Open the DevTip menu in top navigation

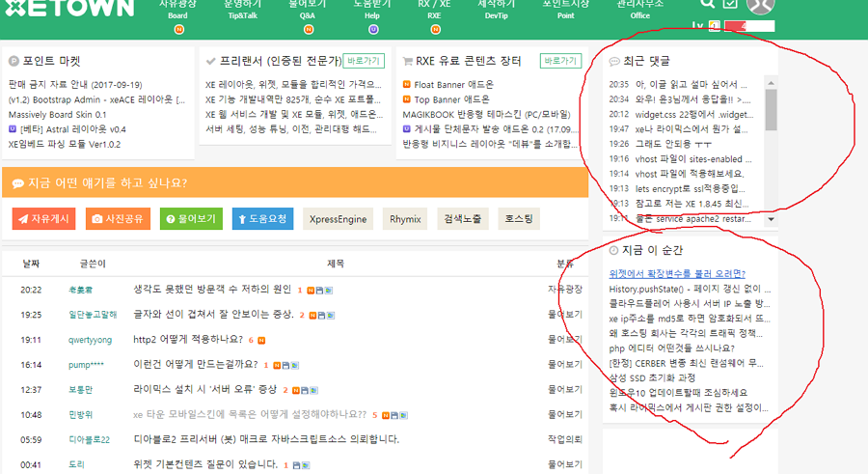[497, 12]
